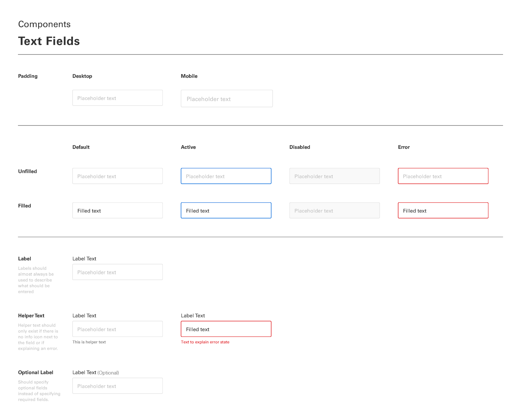The width and height of the screenshot is (521, 420).
Task: Click the Desktop placeholder text field
Action: pyautogui.click(x=118, y=98)
